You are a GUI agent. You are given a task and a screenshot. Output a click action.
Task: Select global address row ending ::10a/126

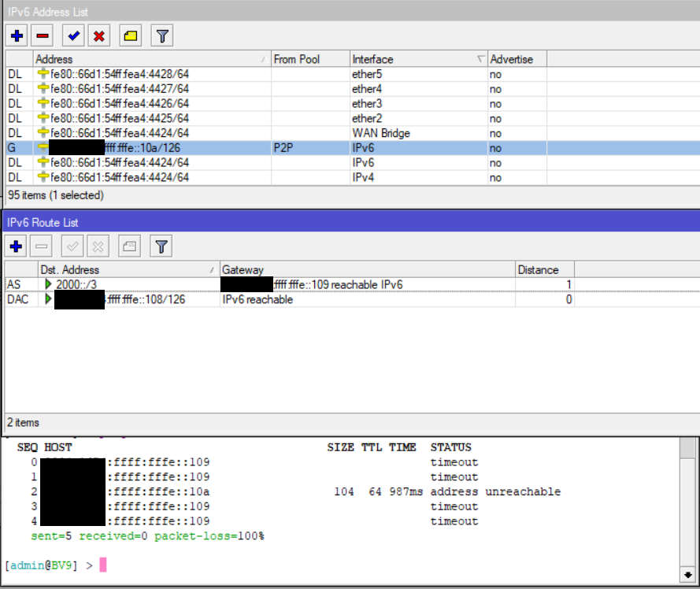pos(353,148)
